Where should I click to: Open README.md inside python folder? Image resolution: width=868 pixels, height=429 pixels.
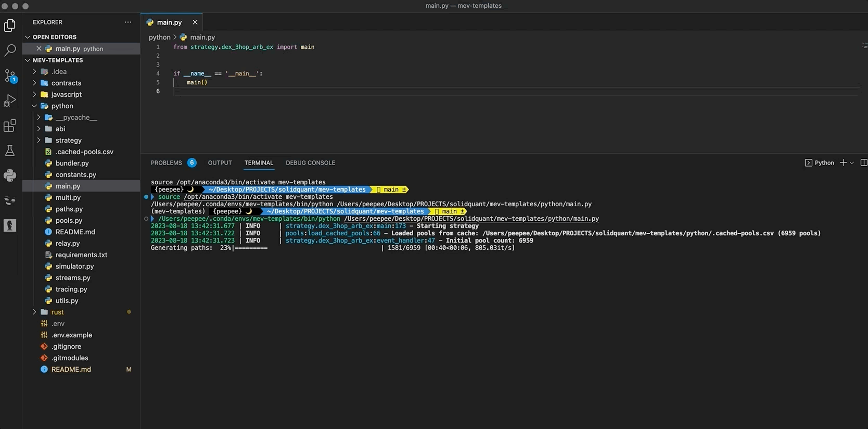pos(81,232)
